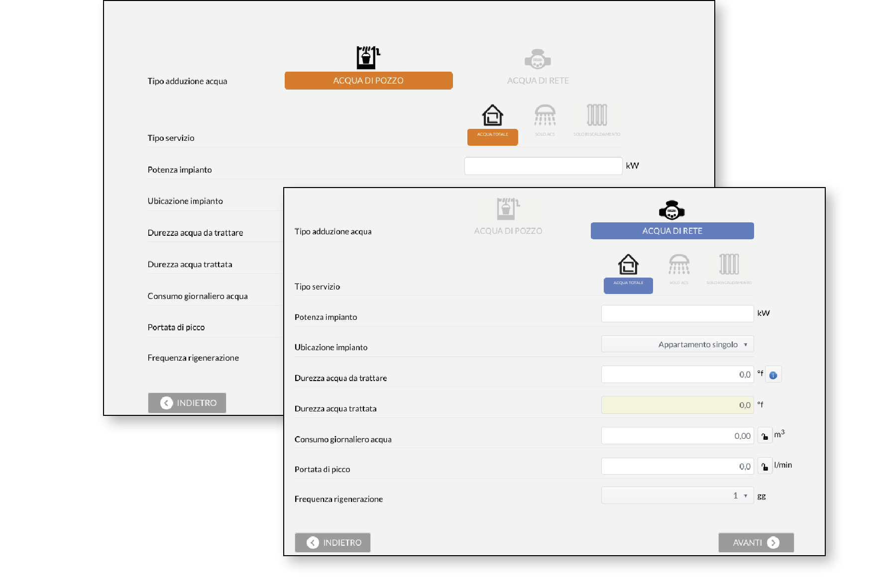Click the Portata di picco input field
882x588 pixels.
677,466
